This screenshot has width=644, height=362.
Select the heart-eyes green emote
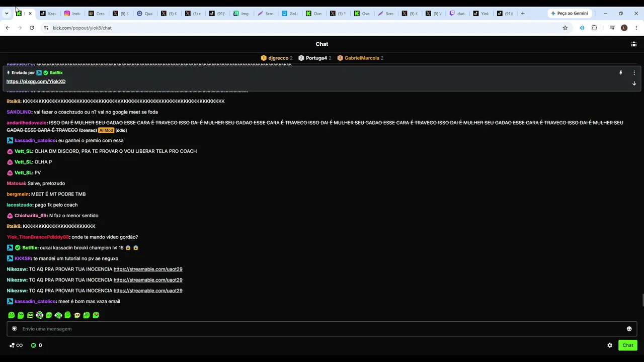[96, 315]
